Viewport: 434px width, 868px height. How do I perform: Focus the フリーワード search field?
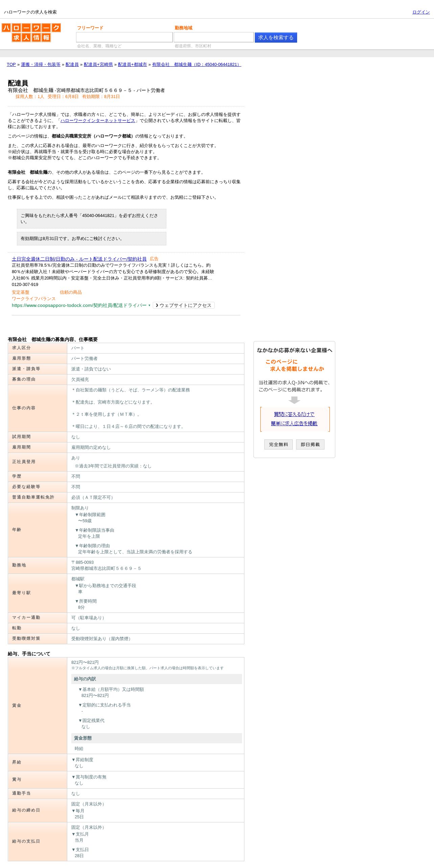124,37
